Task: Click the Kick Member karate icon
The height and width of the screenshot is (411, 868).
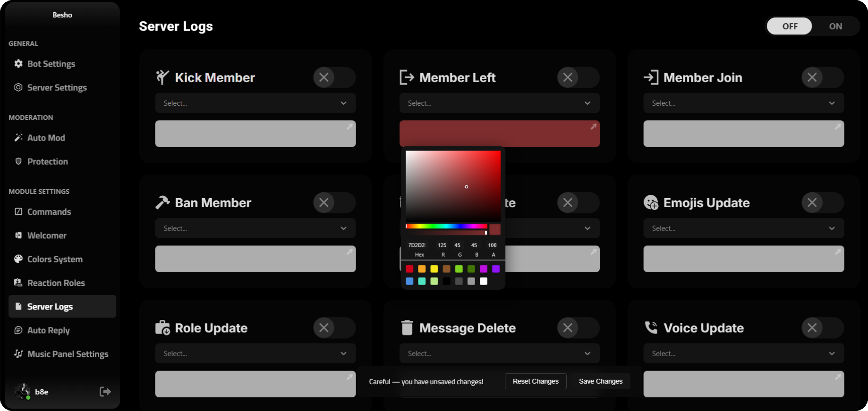Action: click(162, 77)
